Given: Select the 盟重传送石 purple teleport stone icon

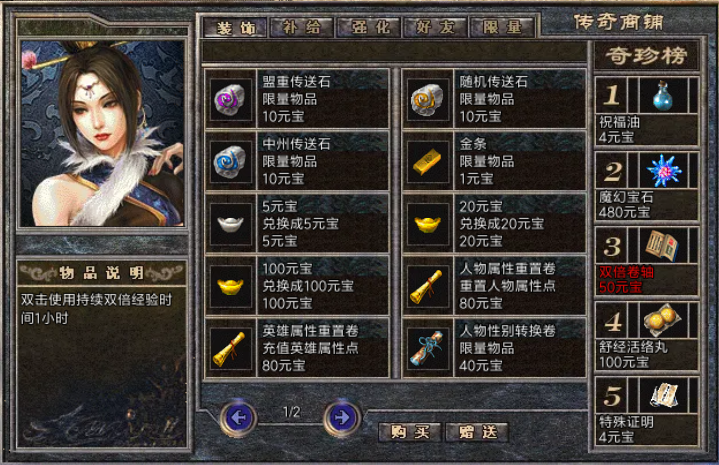Looking at the screenshot, I should click(x=230, y=99).
